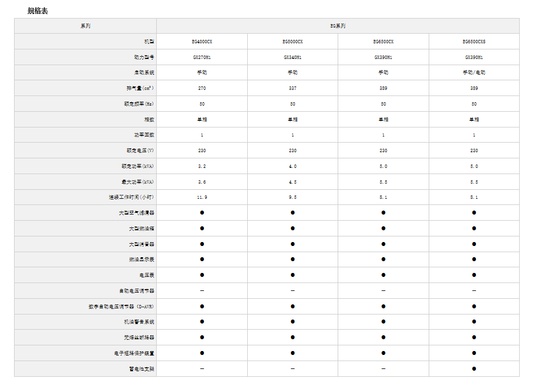The image size is (536, 392).
Task: Select the 额定功率(kVA) row label
Action: tap(138, 166)
